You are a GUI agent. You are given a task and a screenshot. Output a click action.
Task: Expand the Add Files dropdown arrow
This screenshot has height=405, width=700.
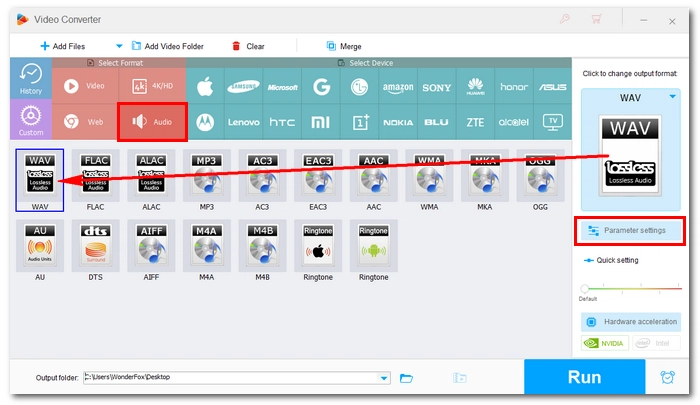[x=119, y=46]
